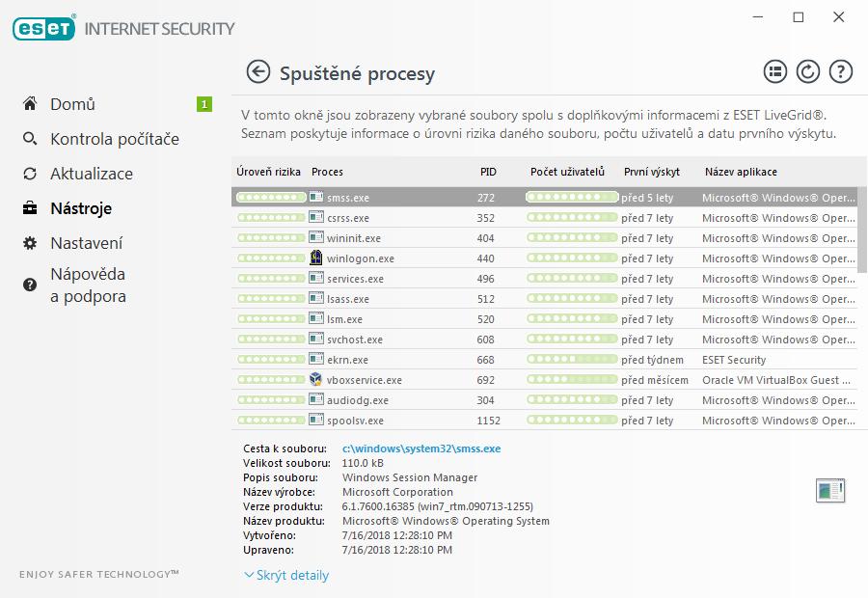This screenshot has width=868, height=598.
Task: Open the Nástroje section
Action: 81,208
